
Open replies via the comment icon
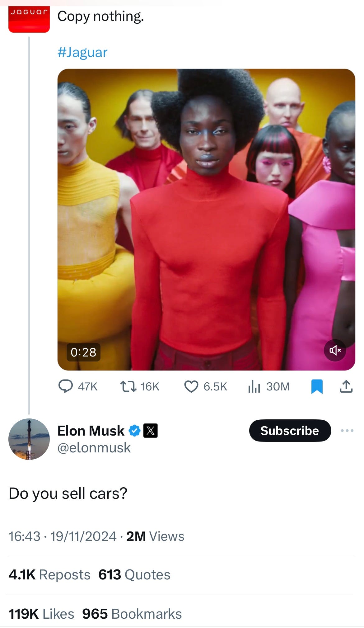(66, 386)
